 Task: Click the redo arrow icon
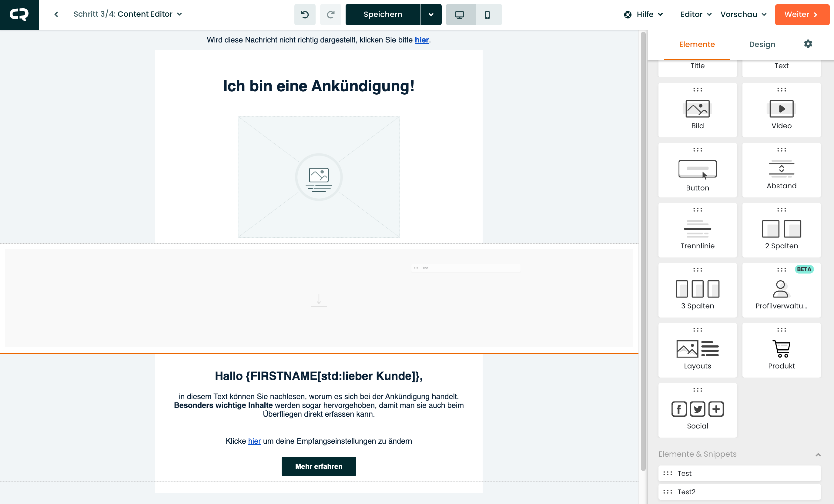(330, 15)
